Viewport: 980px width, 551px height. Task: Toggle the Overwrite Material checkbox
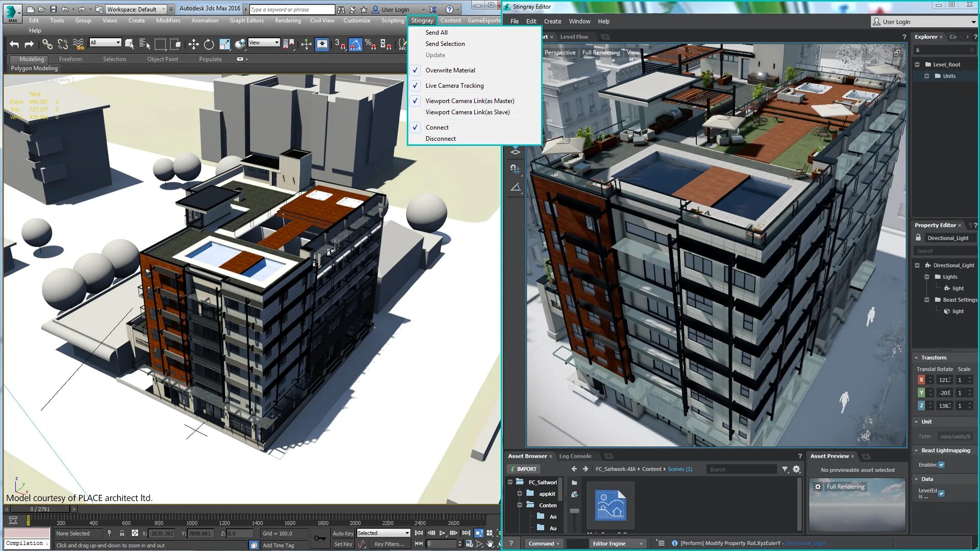(415, 70)
